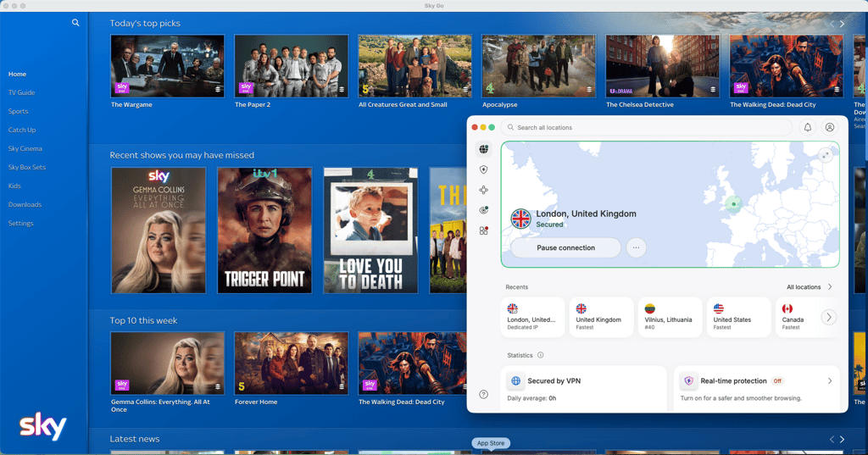Viewport: 868px width, 455px height.
Task: Show previous items in Today's top picks
Action: (832, 24)
